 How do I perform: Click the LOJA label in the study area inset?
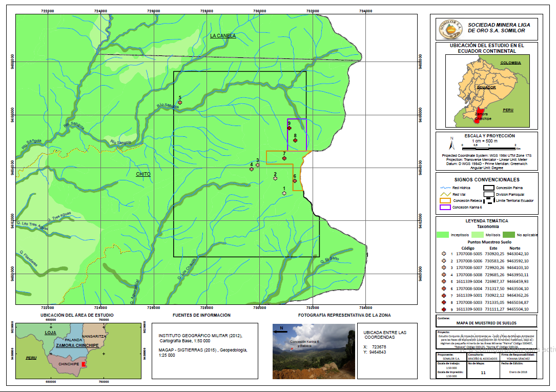[x=50, y=333]
